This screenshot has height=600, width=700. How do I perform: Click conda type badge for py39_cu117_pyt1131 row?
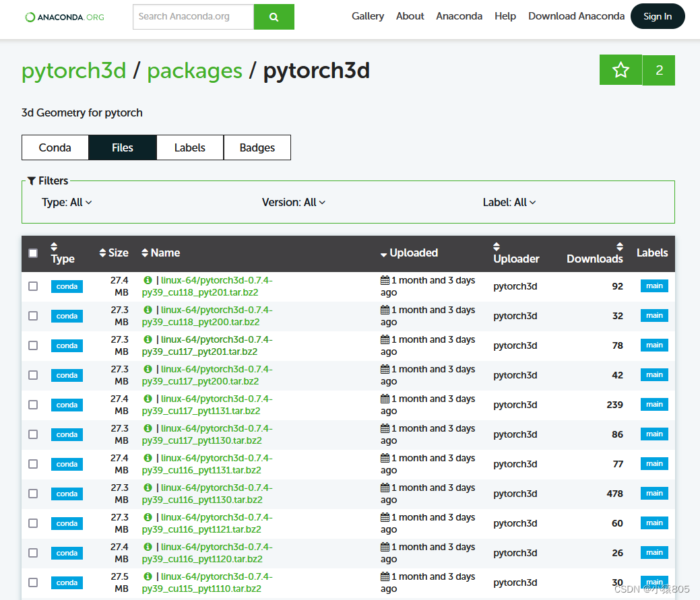coord(67,405)
